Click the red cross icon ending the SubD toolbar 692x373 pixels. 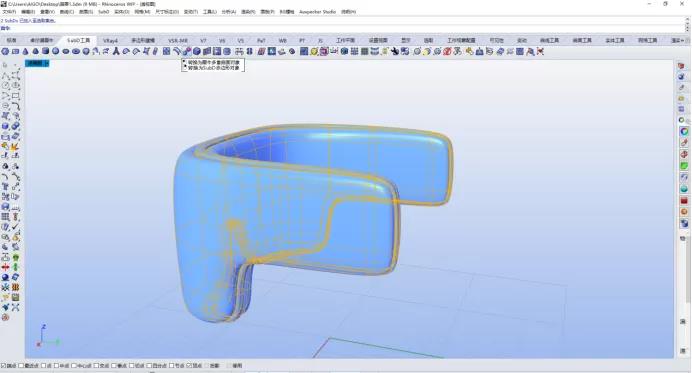click(540, 51)
